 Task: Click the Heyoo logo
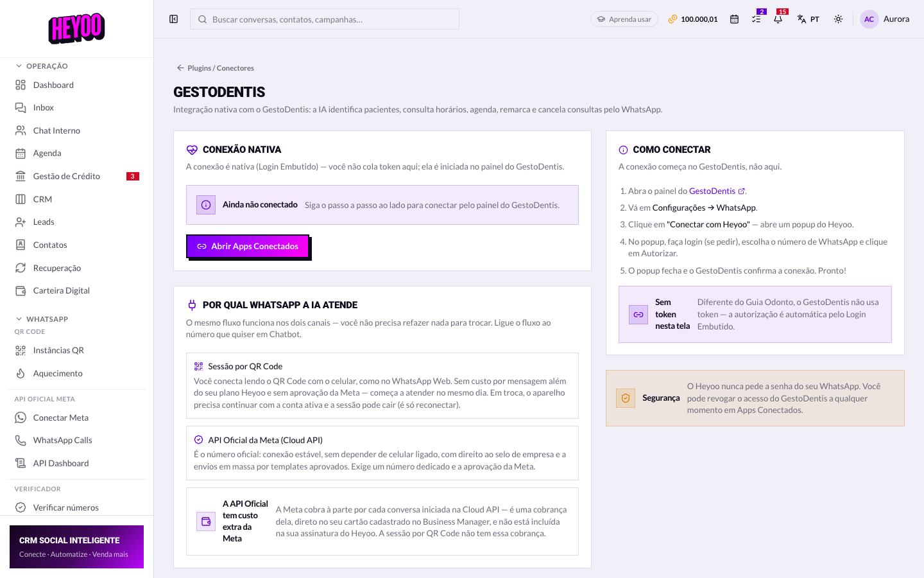click(x=76, y=28)
